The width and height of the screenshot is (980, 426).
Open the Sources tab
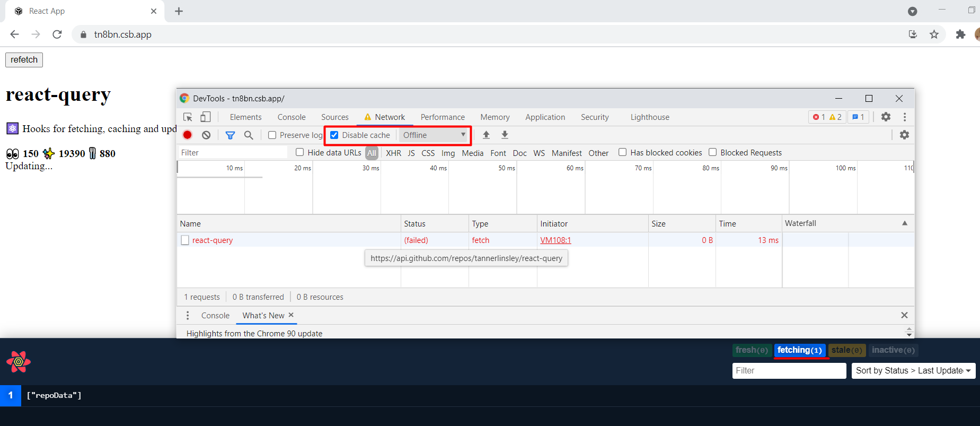tap(335, 117)
